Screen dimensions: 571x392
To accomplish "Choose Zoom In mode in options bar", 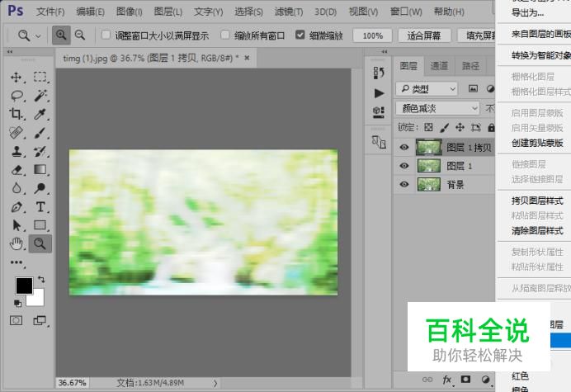I will point(61,35).
